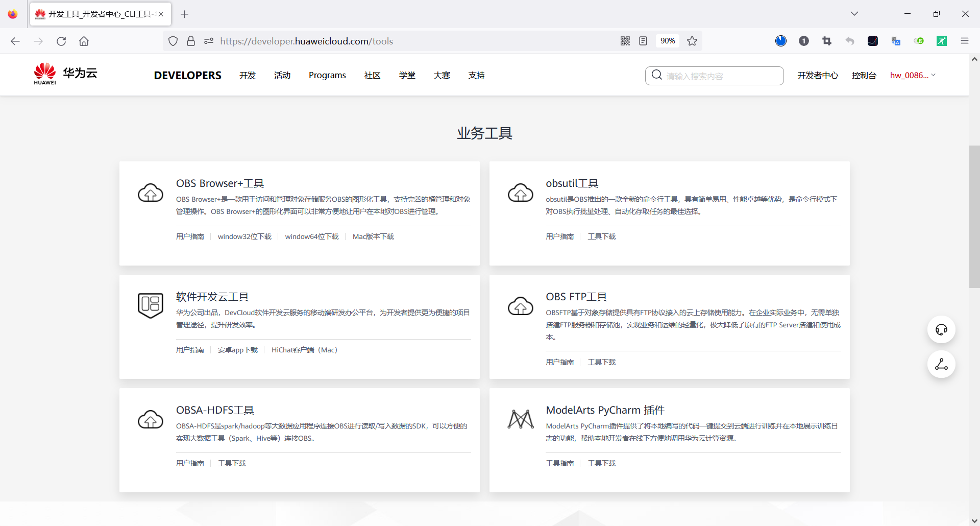This screenshot has width=980, height=526.
Task: Open the hw_0086 account dropdown
Action: (913, 75)
